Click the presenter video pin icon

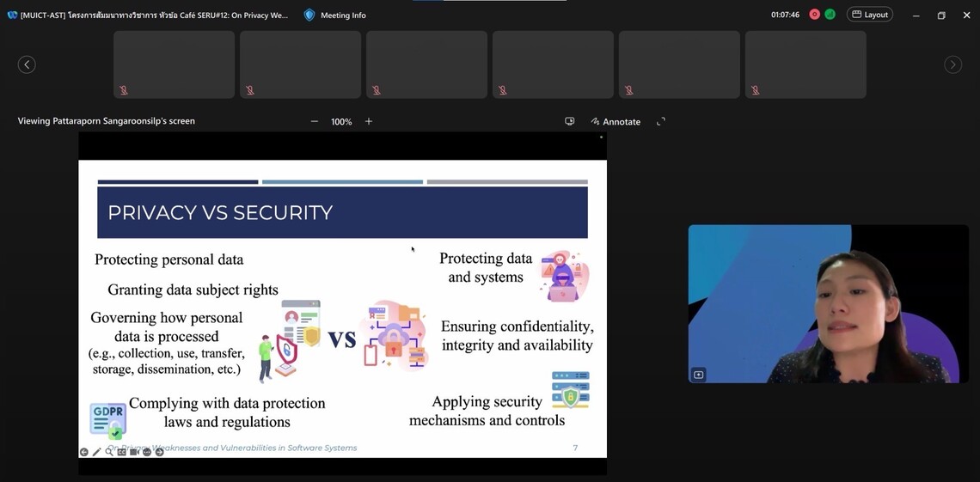pyautogui.click(x=698, y=375)
